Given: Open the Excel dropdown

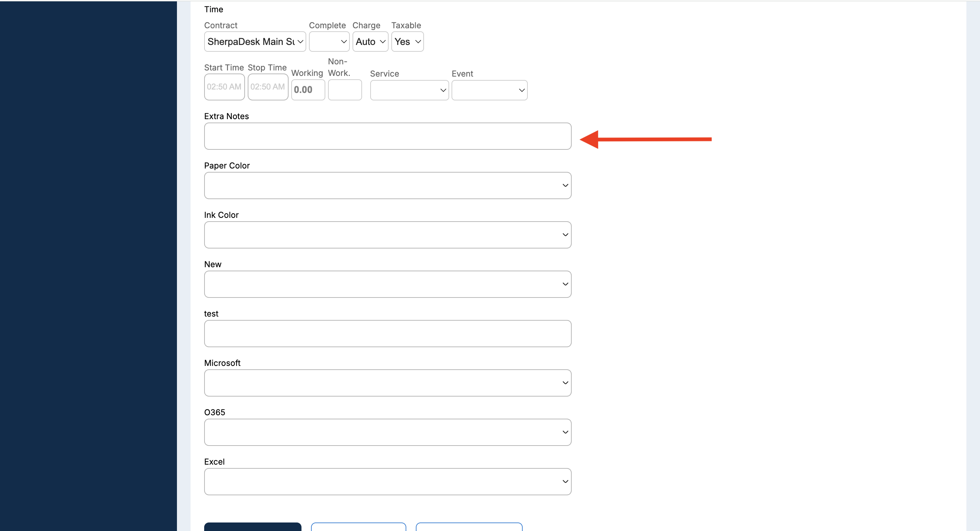Looking at the screenshot, I should (387, 482).
